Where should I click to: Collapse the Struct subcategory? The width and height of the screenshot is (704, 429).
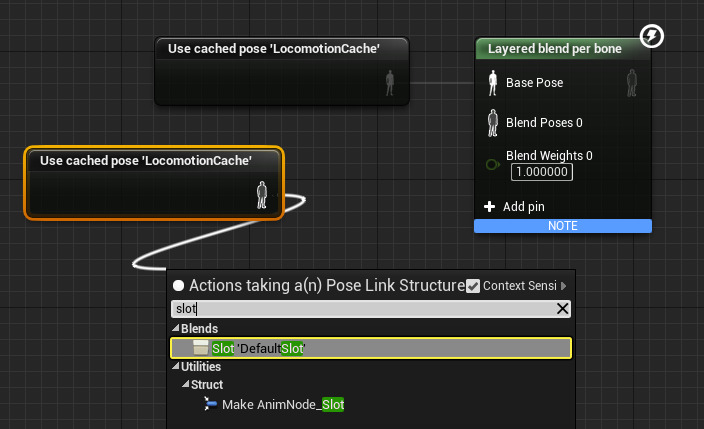click(x=185, y=385)
